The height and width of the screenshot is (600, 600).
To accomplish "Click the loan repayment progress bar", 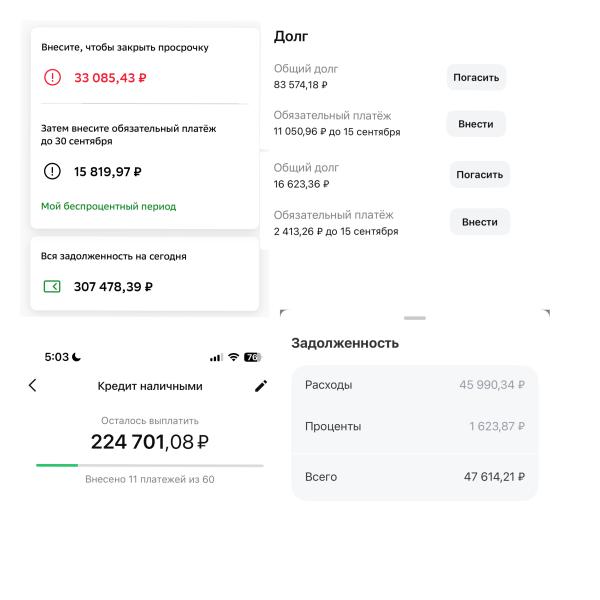I will 150,465.
